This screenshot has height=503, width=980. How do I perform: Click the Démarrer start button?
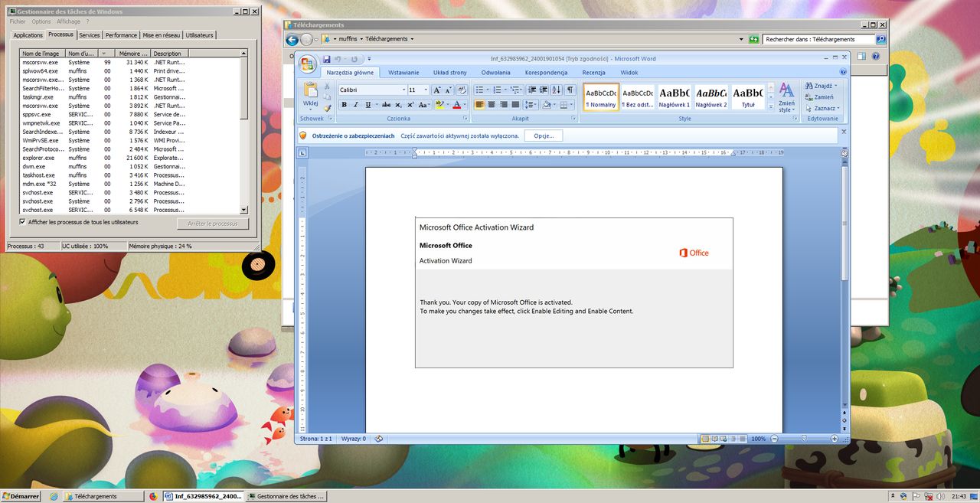point(21,496)
